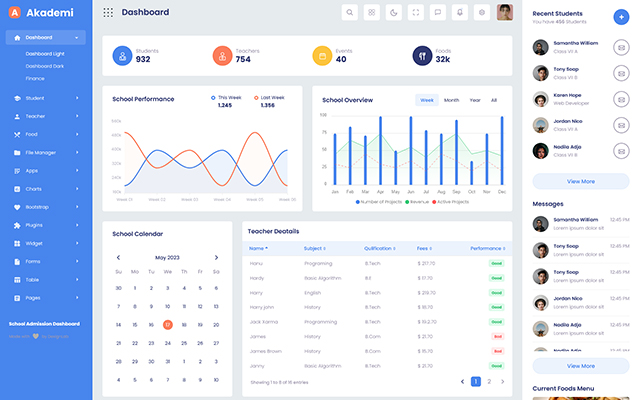The image size is (640, 400).
Task: Open the apps grid icon in header
Action: (371, 13)
